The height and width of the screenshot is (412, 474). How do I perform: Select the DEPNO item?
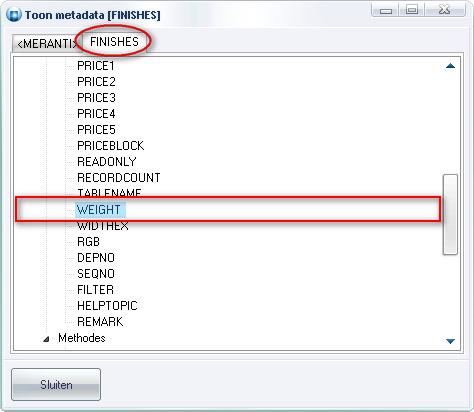tap(96, 258)
